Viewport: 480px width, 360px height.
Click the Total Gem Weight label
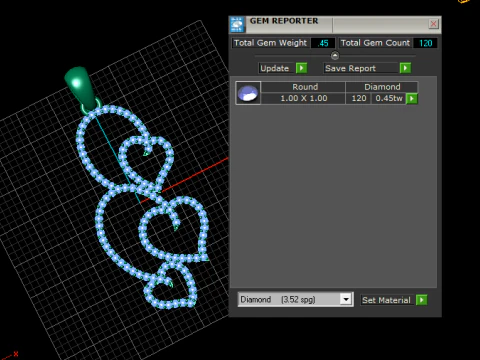pyautogui.click(x=270, y=43)
